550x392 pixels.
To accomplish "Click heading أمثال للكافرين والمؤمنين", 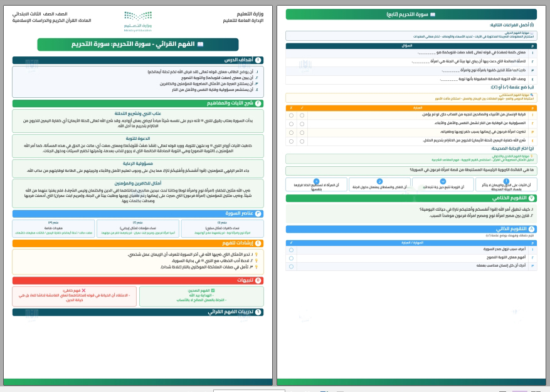I will (x=138, y=183).
